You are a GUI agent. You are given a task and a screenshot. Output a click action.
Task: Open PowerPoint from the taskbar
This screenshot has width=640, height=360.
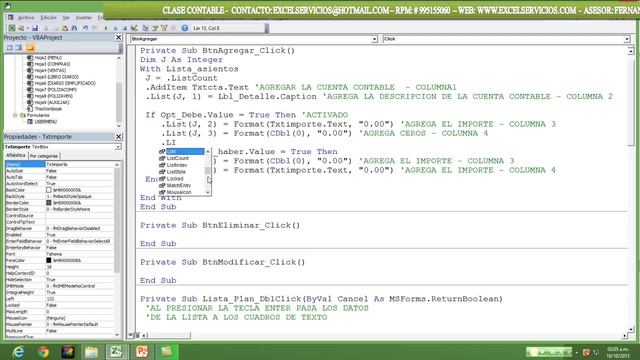coord(142,352)
